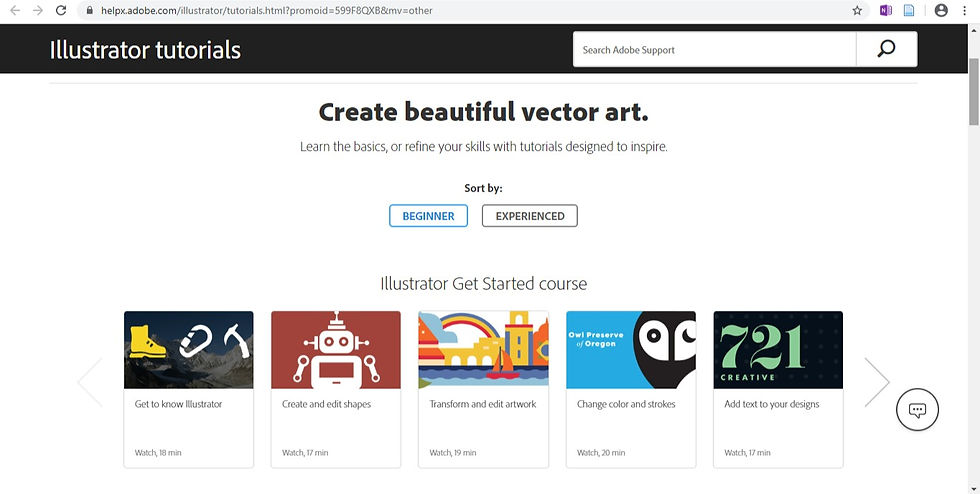980x494 pixels.
Task: Open Get to know Illustrator tutorial
Action: 178,404
